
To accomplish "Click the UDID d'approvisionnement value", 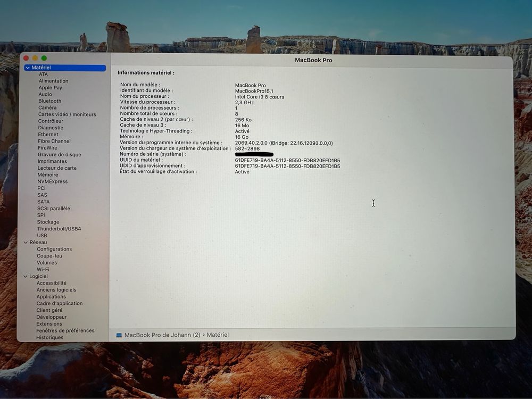I will (287, 166).
